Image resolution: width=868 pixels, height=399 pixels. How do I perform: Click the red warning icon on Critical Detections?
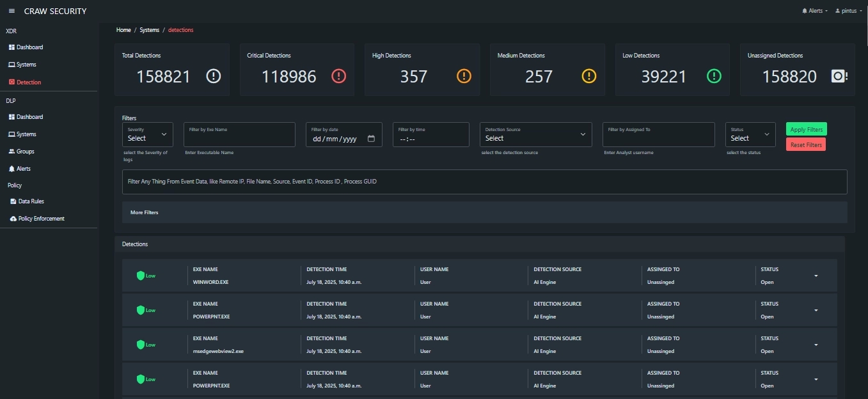click(338, 76)
